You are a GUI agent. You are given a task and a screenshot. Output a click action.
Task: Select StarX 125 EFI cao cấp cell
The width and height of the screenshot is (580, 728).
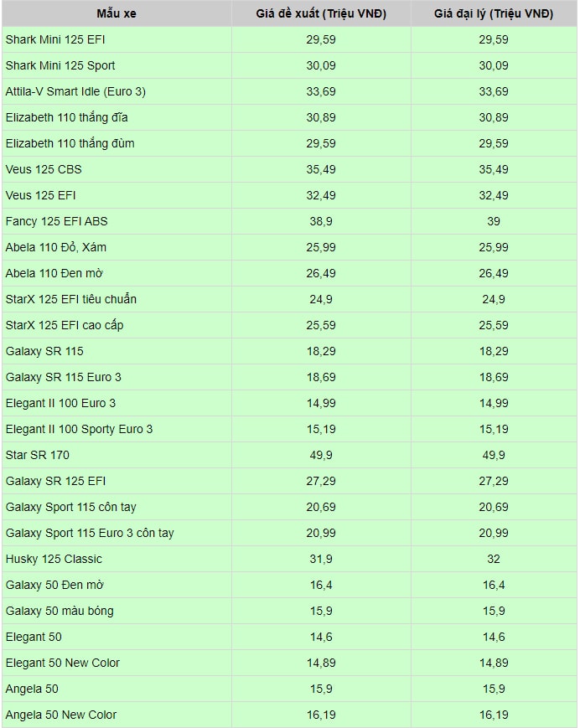point(65,325)
